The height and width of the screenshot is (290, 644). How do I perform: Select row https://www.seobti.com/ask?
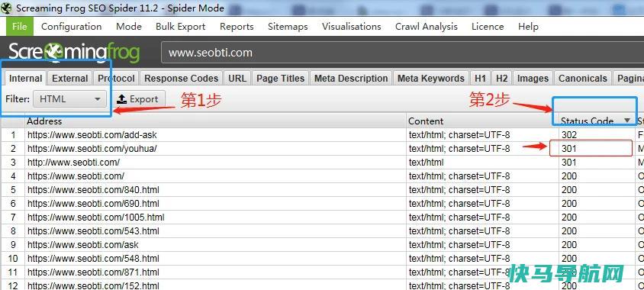(322, 245)
